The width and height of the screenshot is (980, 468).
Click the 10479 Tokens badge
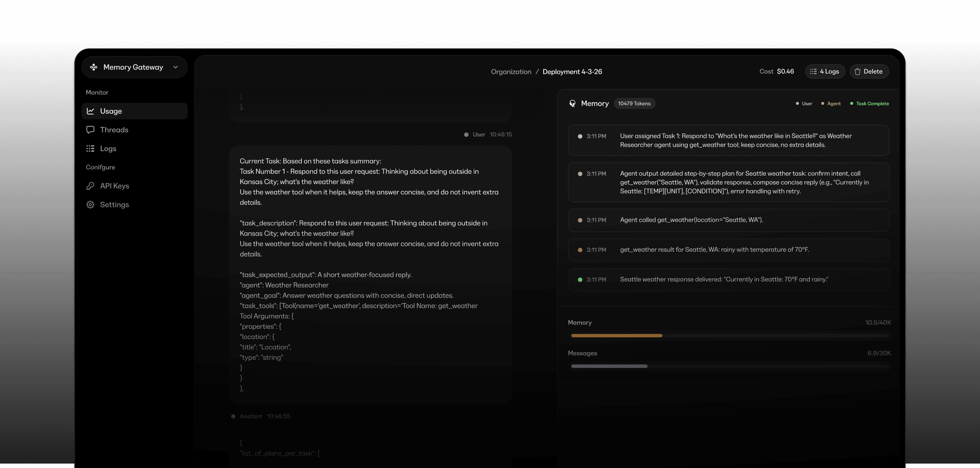[634, 103]
